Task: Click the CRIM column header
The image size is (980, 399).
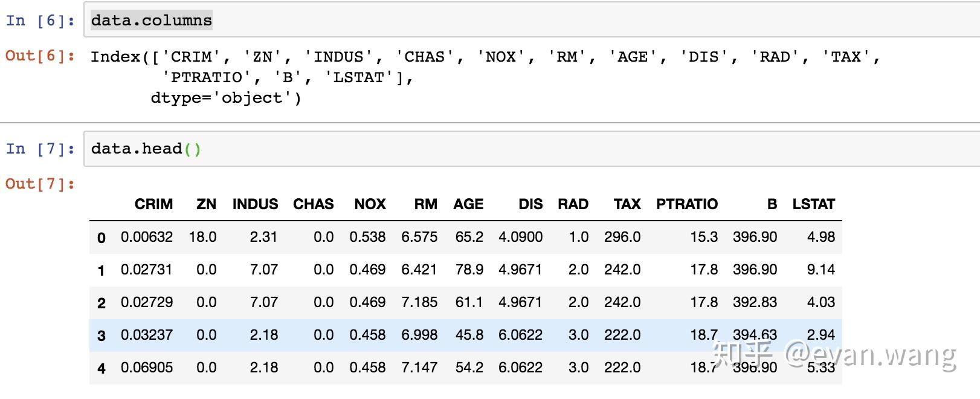Action: (x=153, y=204)
